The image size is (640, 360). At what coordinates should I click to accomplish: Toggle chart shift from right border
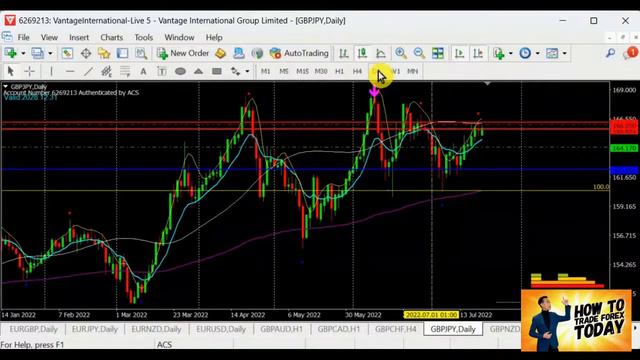tap(478, 53)
